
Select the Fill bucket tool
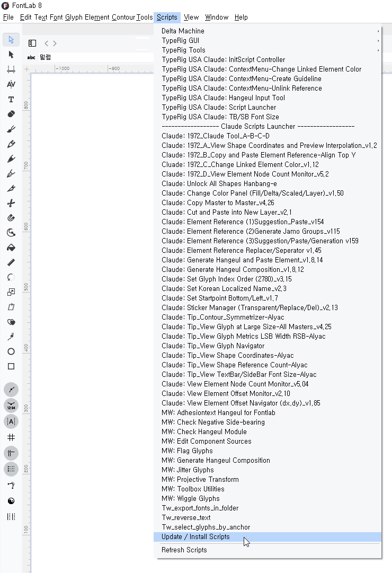[11, 248]
